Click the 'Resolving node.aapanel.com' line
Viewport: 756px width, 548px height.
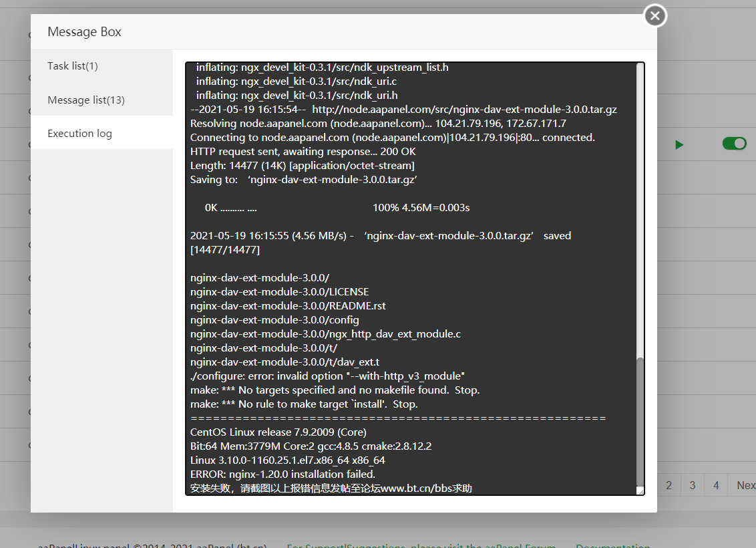point(378,124)
